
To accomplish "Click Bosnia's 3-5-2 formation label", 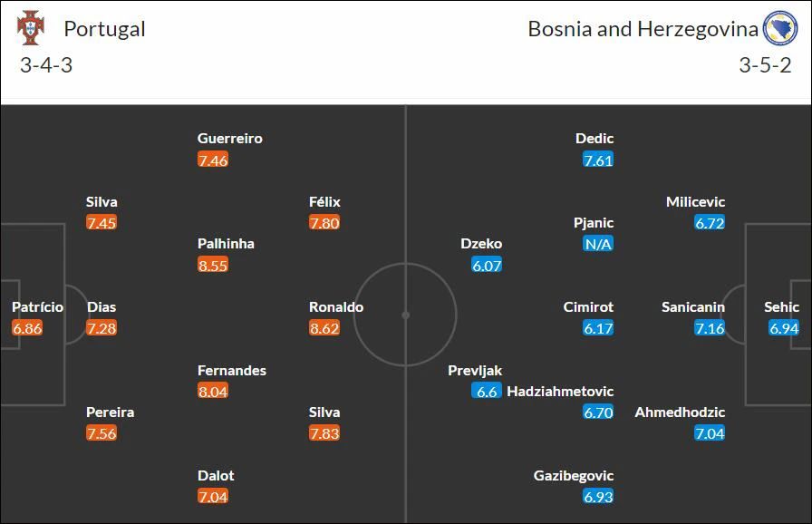I will pos(765,65).
